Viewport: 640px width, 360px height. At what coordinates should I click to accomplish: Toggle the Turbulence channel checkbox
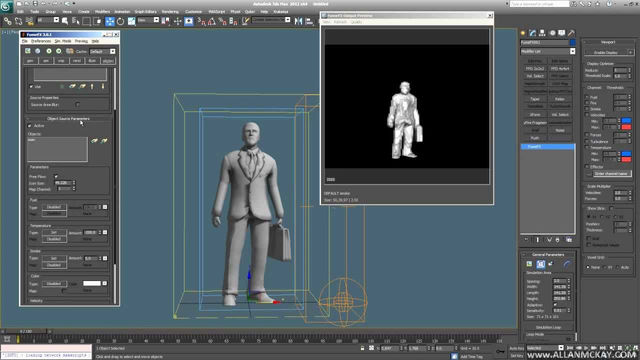[587, 141]
